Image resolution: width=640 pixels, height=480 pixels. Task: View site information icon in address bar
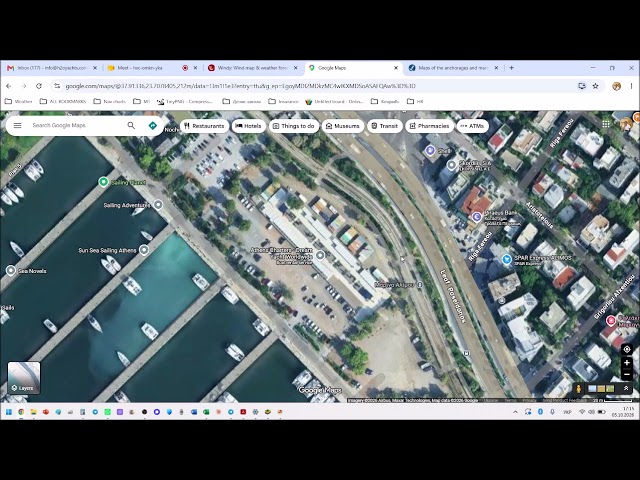pyautogui.click(x=57, y=86)
